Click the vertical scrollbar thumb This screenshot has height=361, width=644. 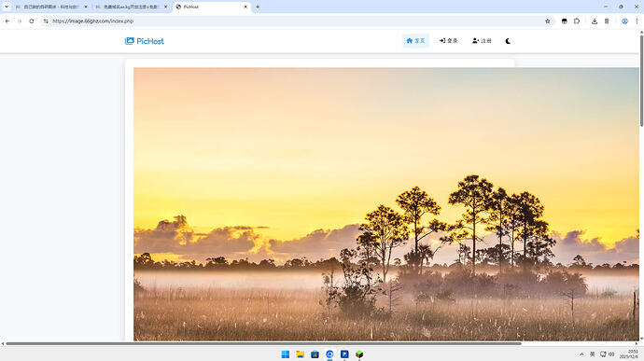tap(641, 81)
